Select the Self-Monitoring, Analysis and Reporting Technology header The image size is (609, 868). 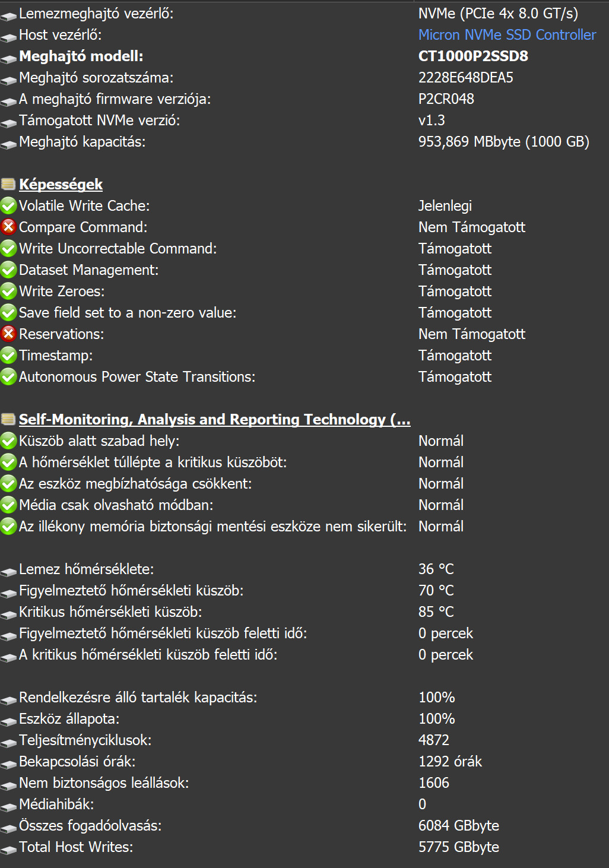coord(214,420)
